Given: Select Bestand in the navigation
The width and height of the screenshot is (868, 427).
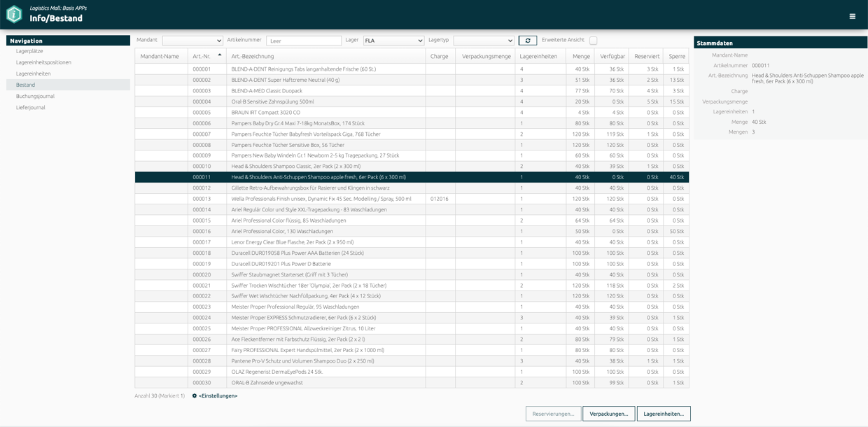Looking at the screenshot, I should point(68,85).
